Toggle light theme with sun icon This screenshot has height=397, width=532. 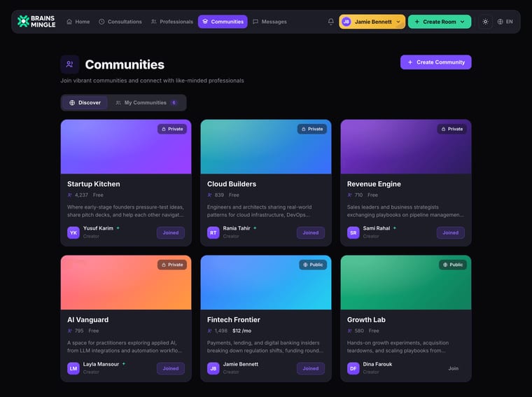tap(485, 22)
